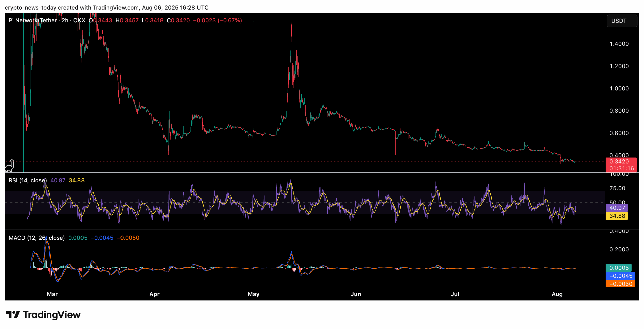Click the MACD legend value −0.0050

(128, 238)
